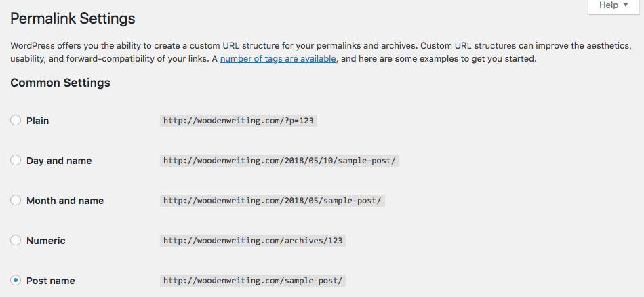Image resolution: width=644 pixels, height=297 pixels.
Task: Click the 2018/05/10/sample-post example URL
Action: point(279,161)
